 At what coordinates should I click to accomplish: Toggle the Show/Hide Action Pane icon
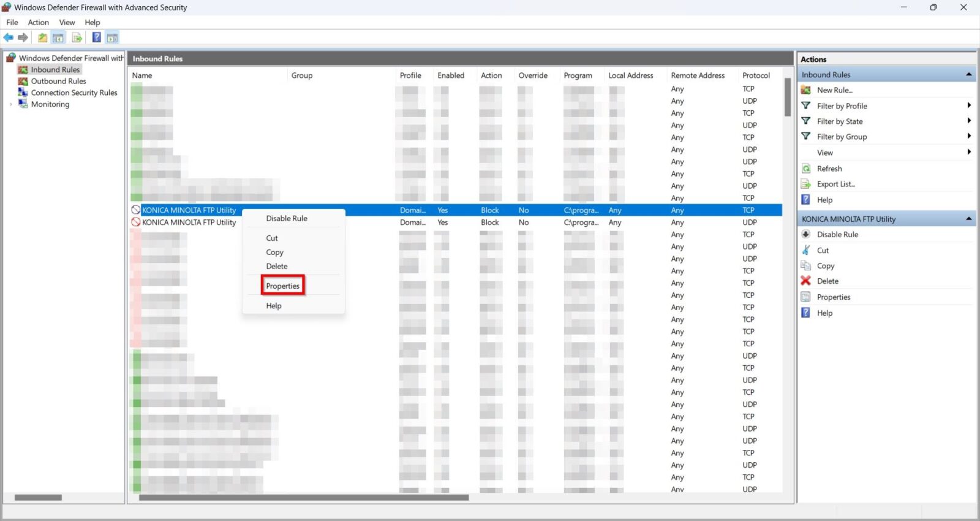tap(112, 38)
